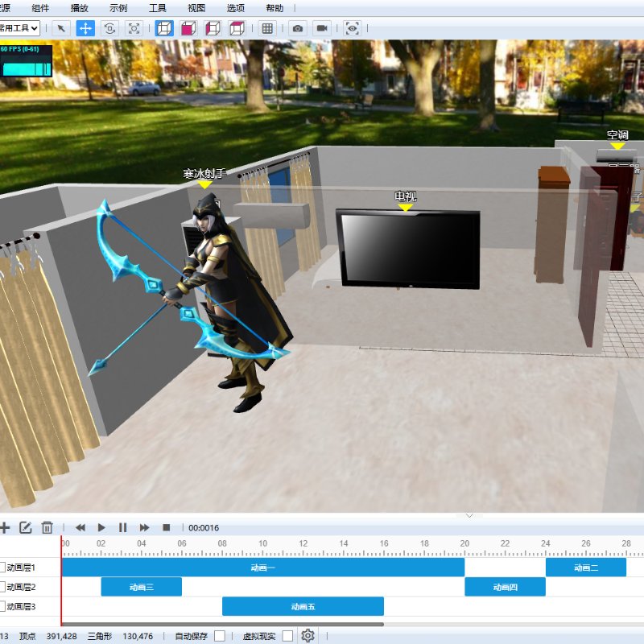
Task: Open the 示例 menu
Action: tap(118, 8)
